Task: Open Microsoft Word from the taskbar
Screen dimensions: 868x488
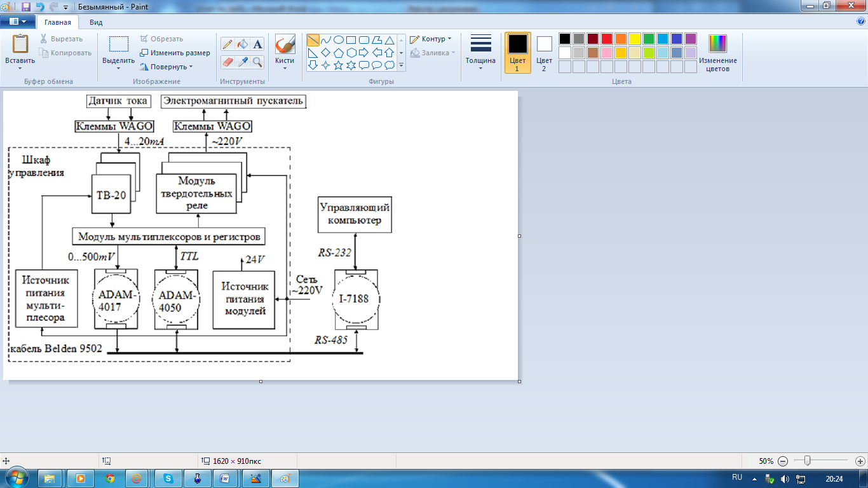Action: point(225,478)
